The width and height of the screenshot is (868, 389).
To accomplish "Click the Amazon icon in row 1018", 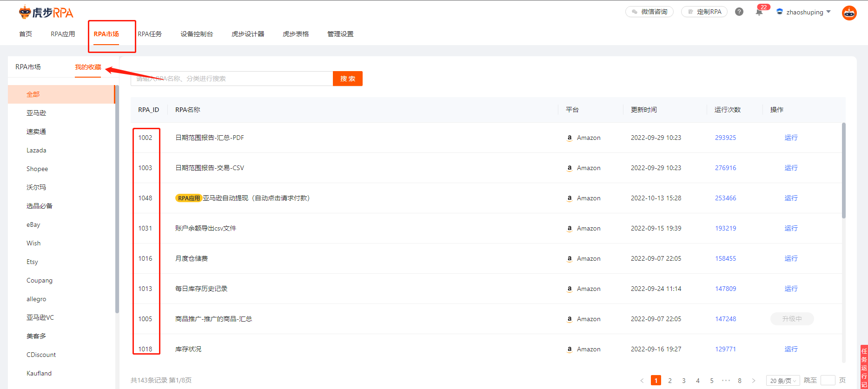I will [x=569, y=349].
